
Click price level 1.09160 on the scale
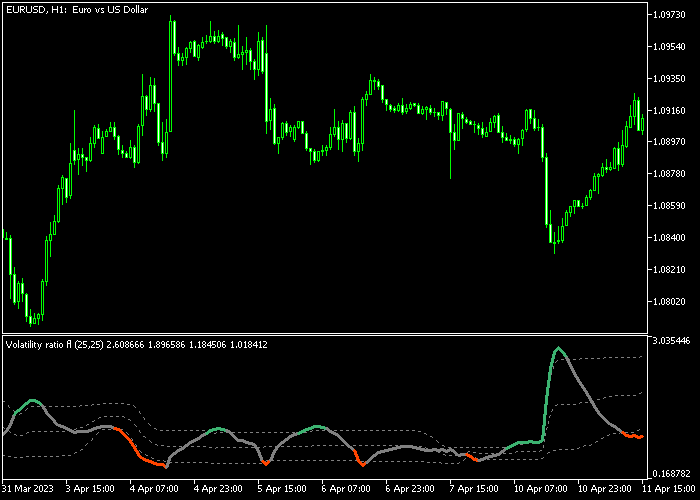[669, 110]
